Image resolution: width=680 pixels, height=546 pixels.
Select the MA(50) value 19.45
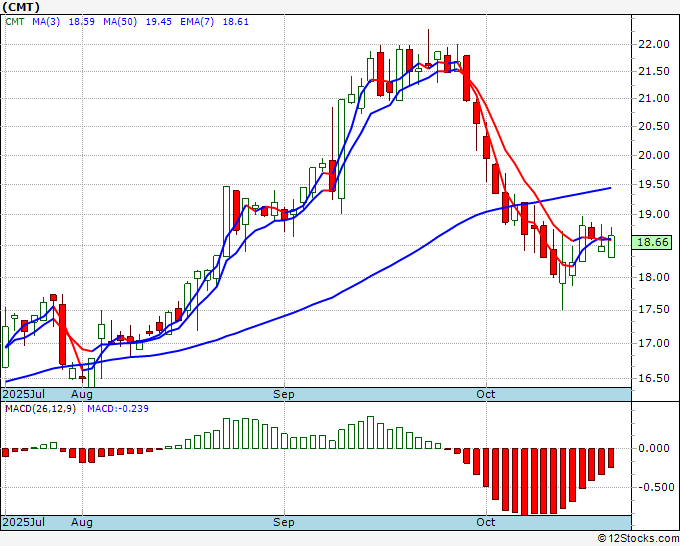[x=158, y=22]
